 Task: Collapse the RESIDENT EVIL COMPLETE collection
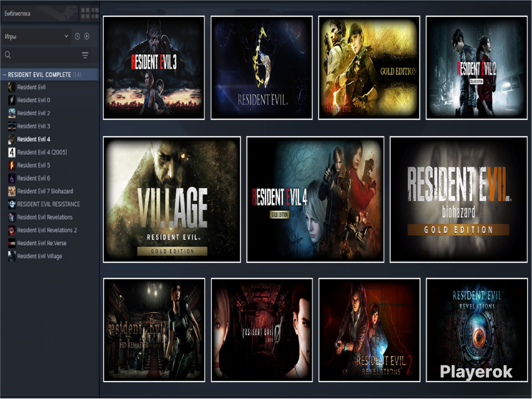point(5,75)
